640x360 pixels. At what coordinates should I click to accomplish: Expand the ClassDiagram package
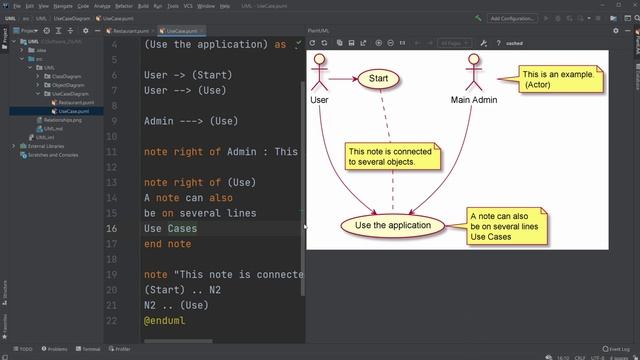(38, 76)
